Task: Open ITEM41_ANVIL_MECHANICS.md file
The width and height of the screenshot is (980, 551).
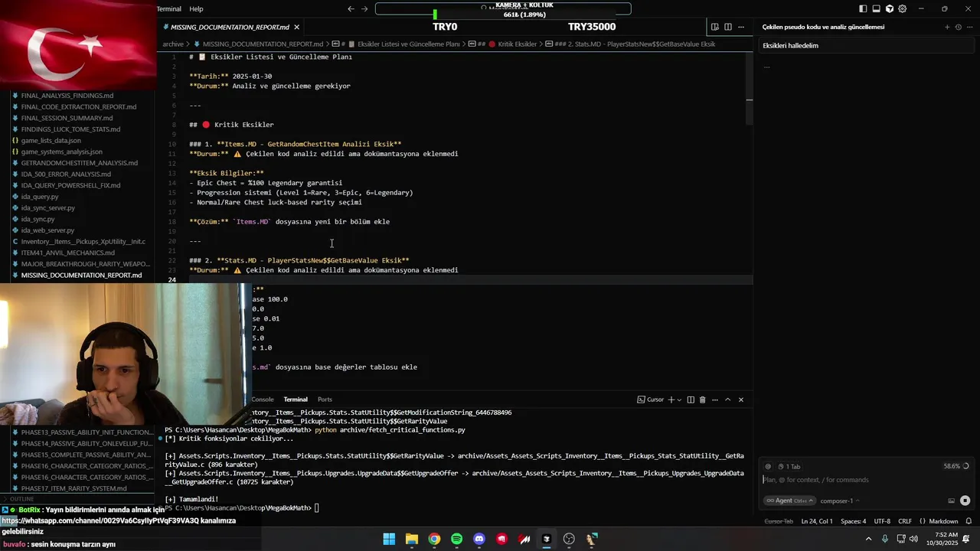Action: pyautogui.click(x=67, y=253)
